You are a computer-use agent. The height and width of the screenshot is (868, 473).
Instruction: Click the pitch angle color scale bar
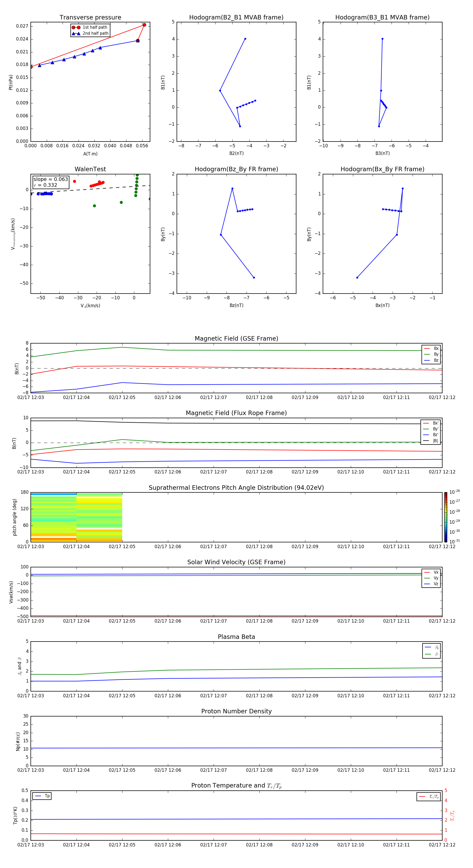pyautogui.click(x=445, y=517)
